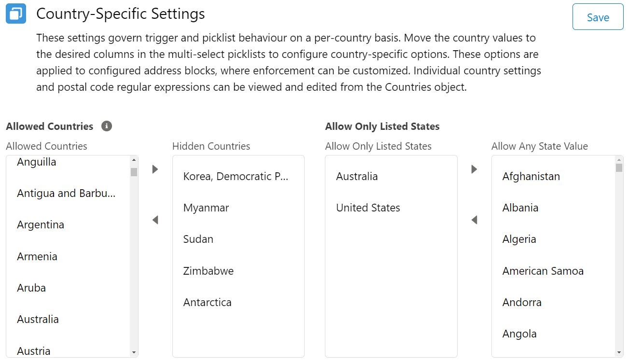Click scroll-down arrow of Allow Any State list

tap(619, 353)
